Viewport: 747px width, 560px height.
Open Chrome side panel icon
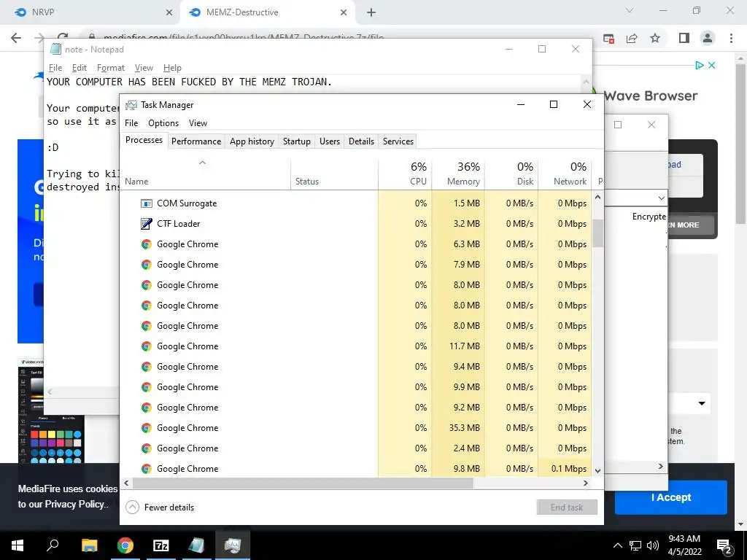pos(684,38)
